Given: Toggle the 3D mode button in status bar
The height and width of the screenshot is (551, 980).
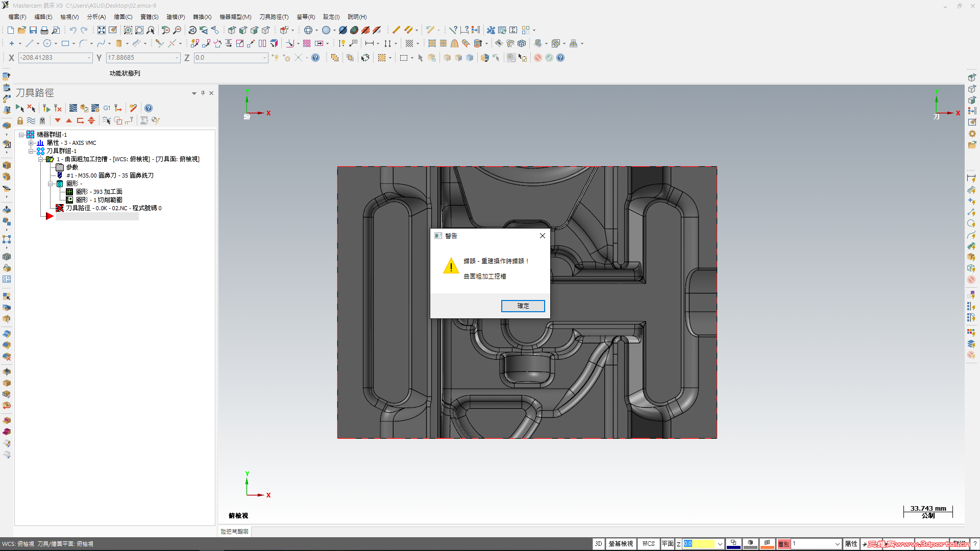Looking at the screenshot, I should point(598,544).
